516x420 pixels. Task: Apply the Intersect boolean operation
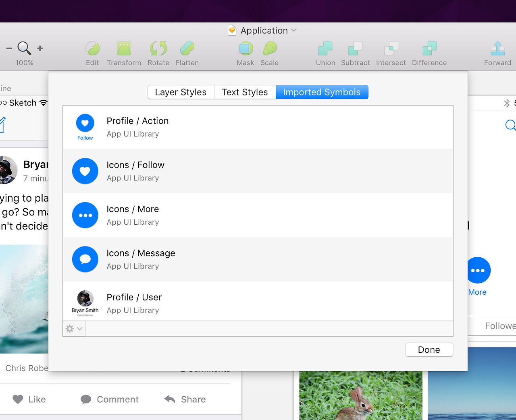click(x=391, y=54)
